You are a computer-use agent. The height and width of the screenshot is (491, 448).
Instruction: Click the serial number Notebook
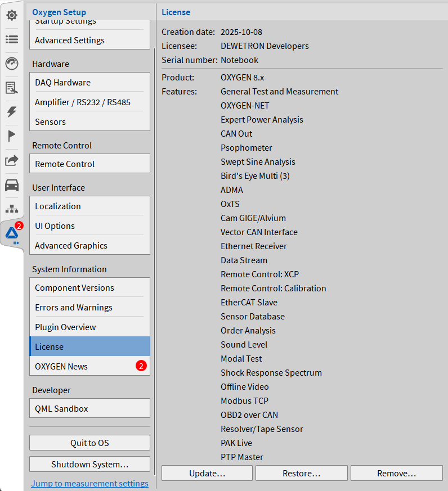[239, 60]
